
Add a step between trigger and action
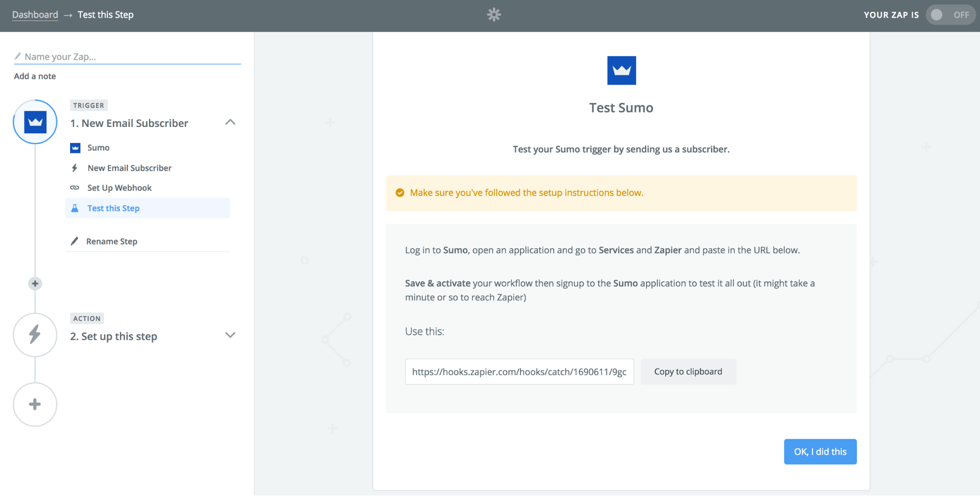click(x=35, y=283)
